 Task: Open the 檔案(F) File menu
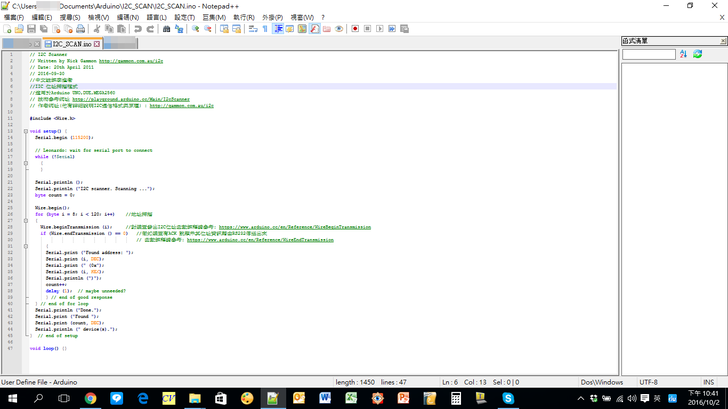point(14,17)
